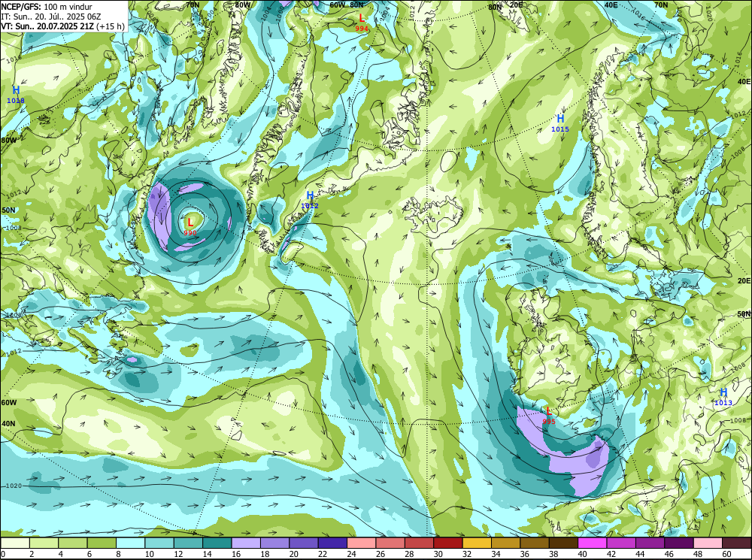Screen dimensions: 752x560
Task: Pick the 36–38 m/s brown legend swatch
Action: [535, 543]
